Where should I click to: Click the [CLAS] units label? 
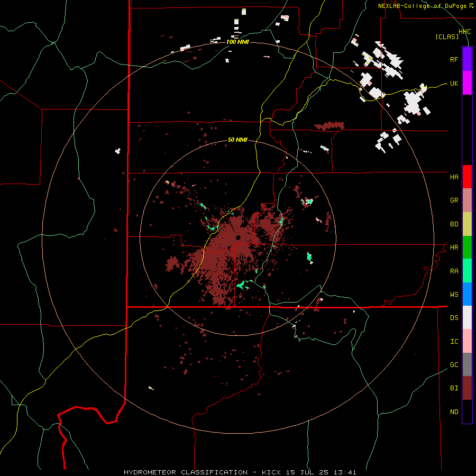(x=447, y=36)
